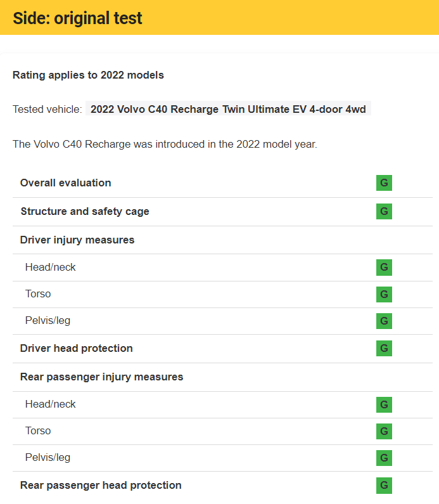Select the Side: original test header

[x=77, y=18]
